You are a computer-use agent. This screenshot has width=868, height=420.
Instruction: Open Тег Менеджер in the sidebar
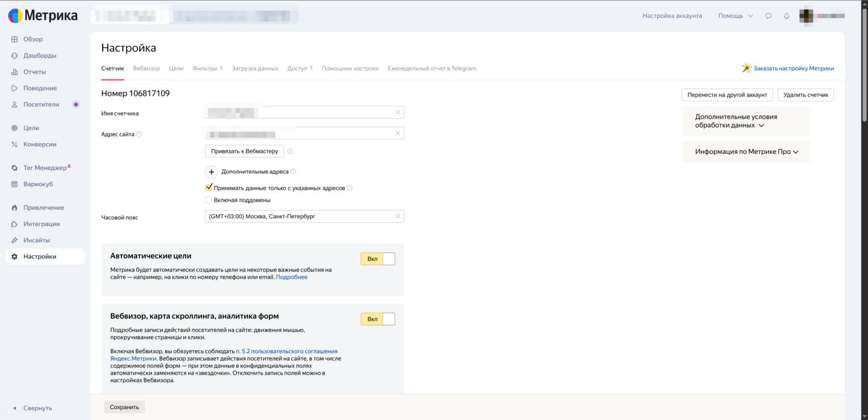(45, 168)
